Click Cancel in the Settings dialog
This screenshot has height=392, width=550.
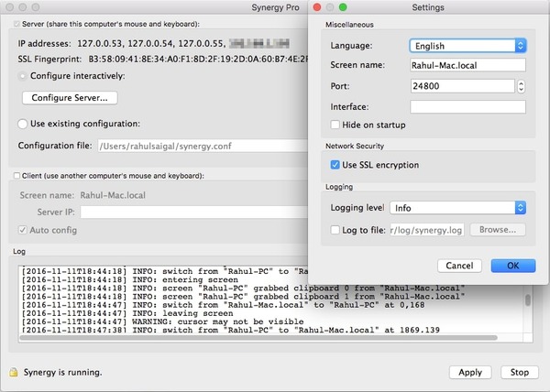pyautogui.click(x=459, y=266)
